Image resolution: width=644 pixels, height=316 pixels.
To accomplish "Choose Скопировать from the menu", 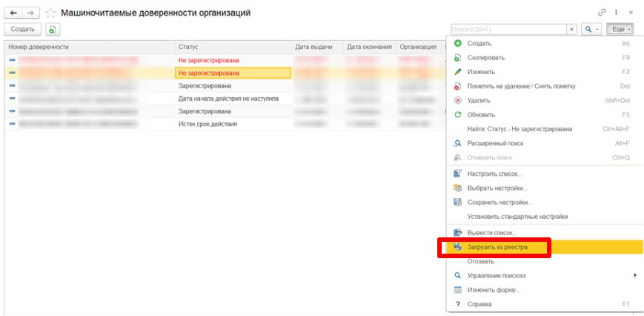I will click(x=486, y=58).
